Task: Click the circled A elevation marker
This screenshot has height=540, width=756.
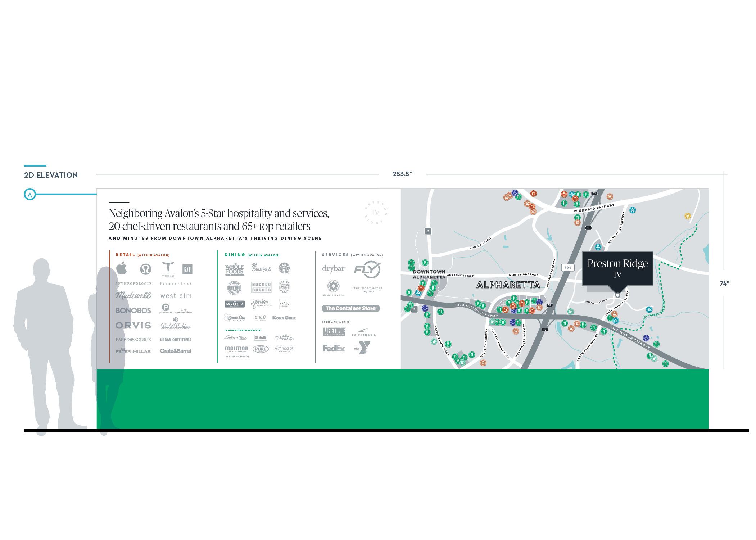Action: [x=30, y=195]
